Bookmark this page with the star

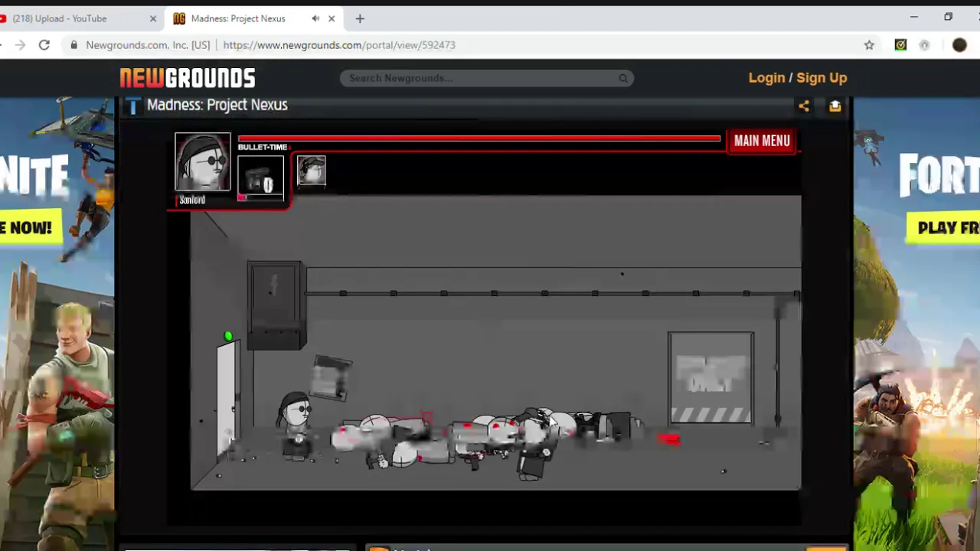click(869, 45)
